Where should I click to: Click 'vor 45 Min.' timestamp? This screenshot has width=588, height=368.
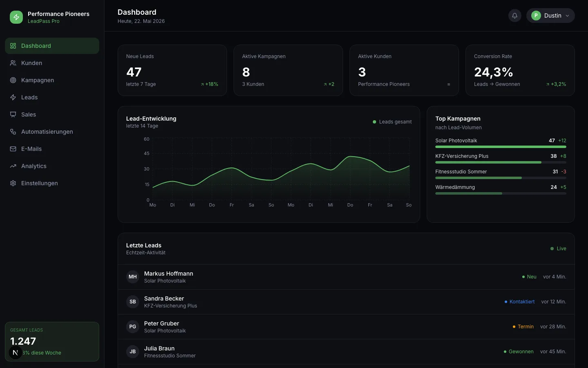553,352
